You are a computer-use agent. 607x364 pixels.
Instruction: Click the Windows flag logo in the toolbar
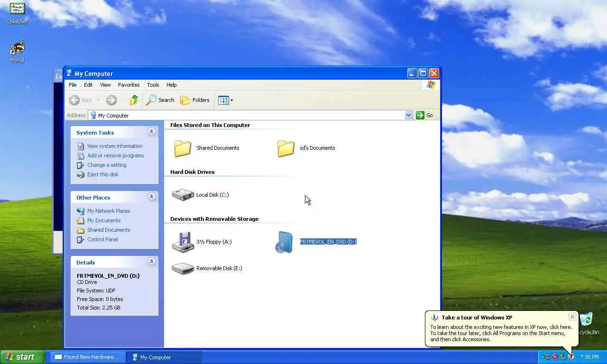tap(431, 85)
